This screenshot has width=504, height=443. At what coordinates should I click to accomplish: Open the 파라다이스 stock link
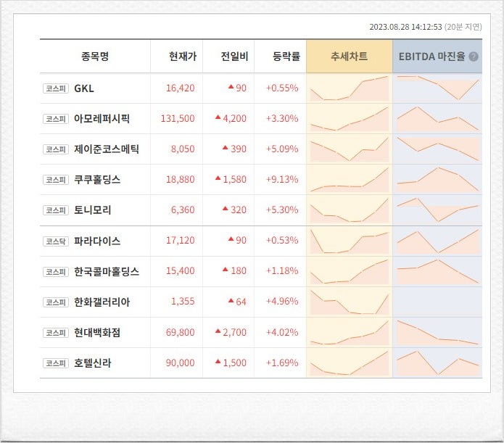coord(97,241)
